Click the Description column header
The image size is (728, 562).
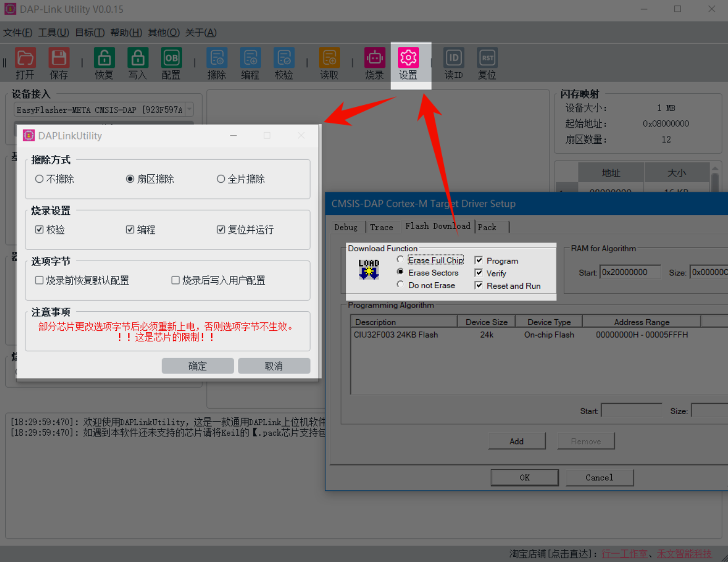[x=404, y=322]
